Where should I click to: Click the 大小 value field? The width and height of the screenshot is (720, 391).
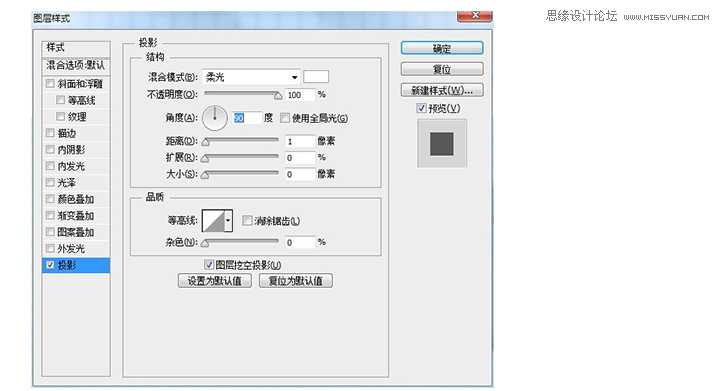pyautogui.click(x=300, y=174)
